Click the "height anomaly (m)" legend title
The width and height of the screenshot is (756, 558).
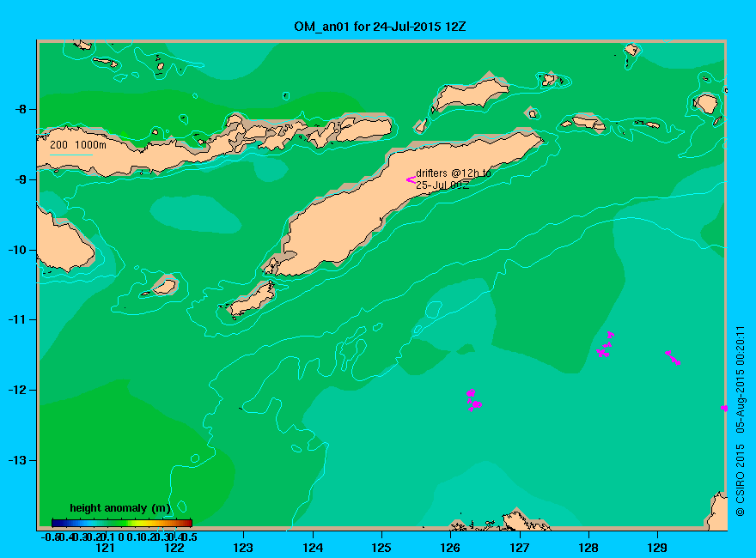pyautogui.click(x=120, y=508)
